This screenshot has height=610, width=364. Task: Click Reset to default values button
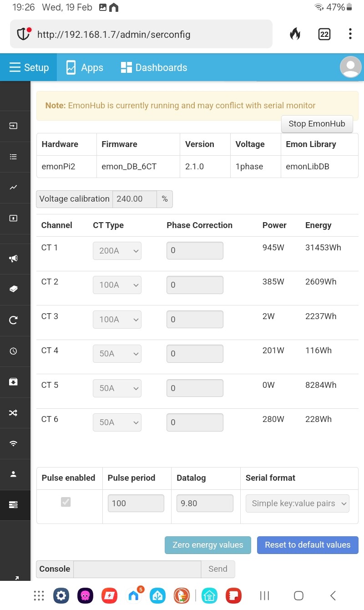click(308, 545)
